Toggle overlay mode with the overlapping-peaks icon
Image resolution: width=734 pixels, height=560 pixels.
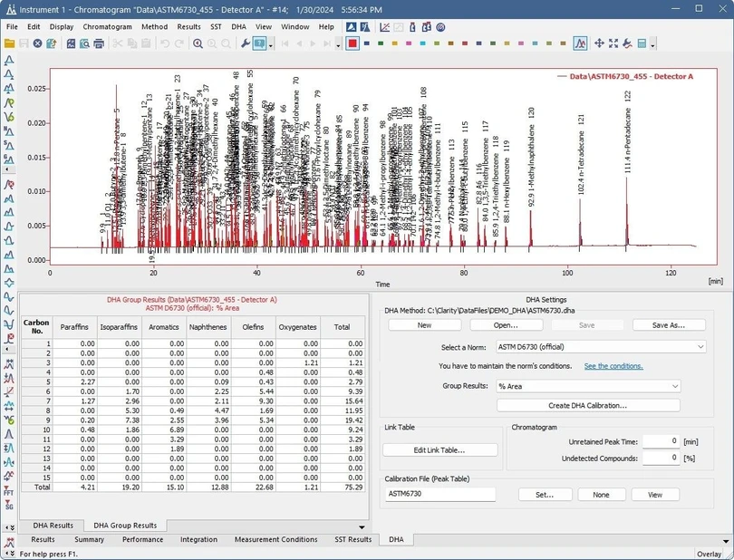click(580, 45)
